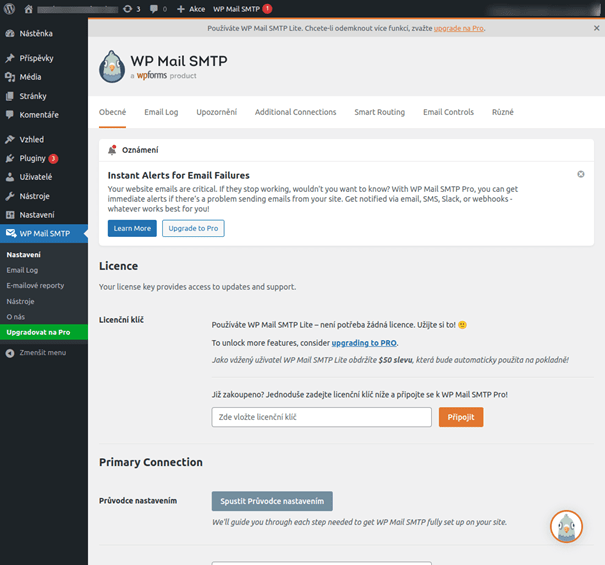Open the Akce plus menu

point(191,9)
